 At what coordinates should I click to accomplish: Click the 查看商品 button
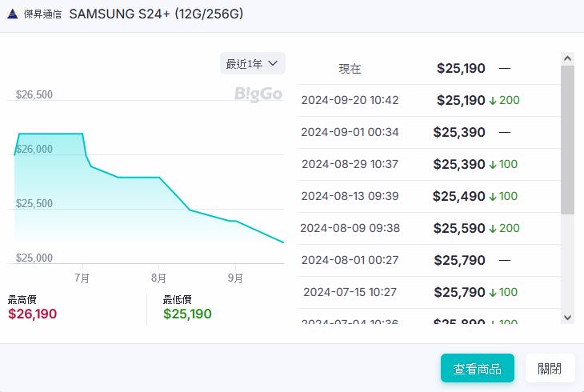(x=477, y=369)
